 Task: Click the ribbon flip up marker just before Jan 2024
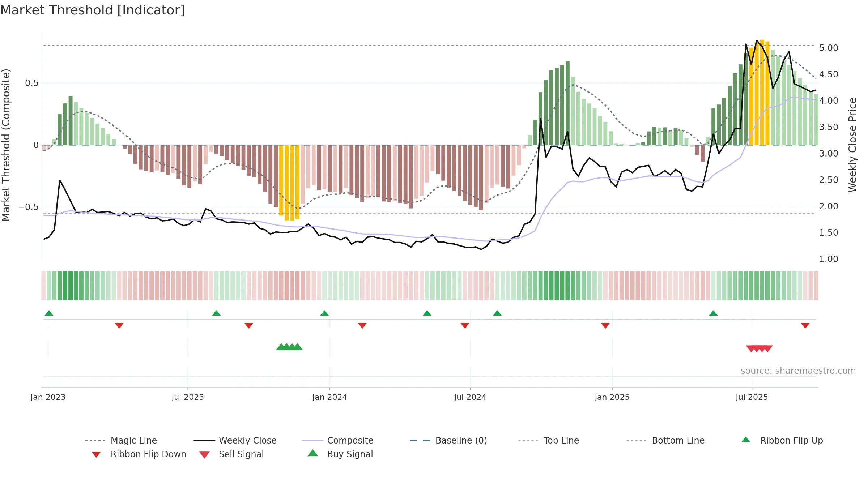(x=324, y=313)
